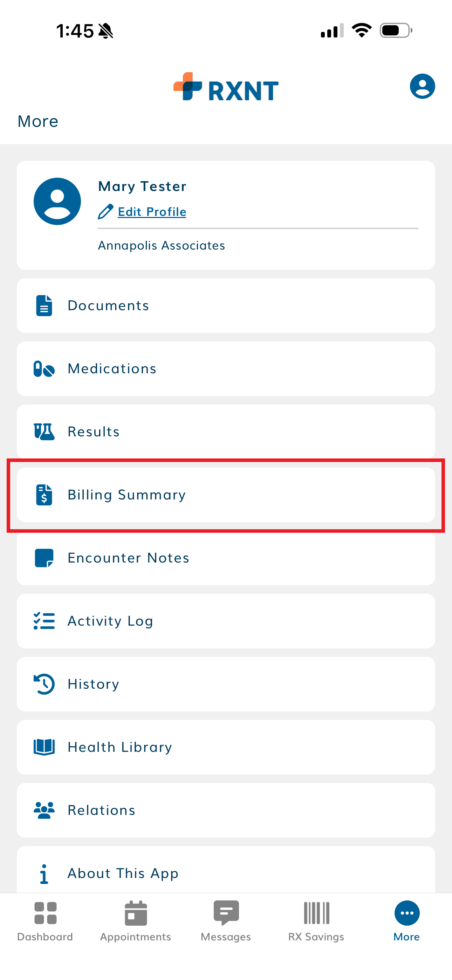This screenshot has height=980, width=452.
Task: Click the pencil edit icon
Action: pyautogui.click(x=105, y=211)
